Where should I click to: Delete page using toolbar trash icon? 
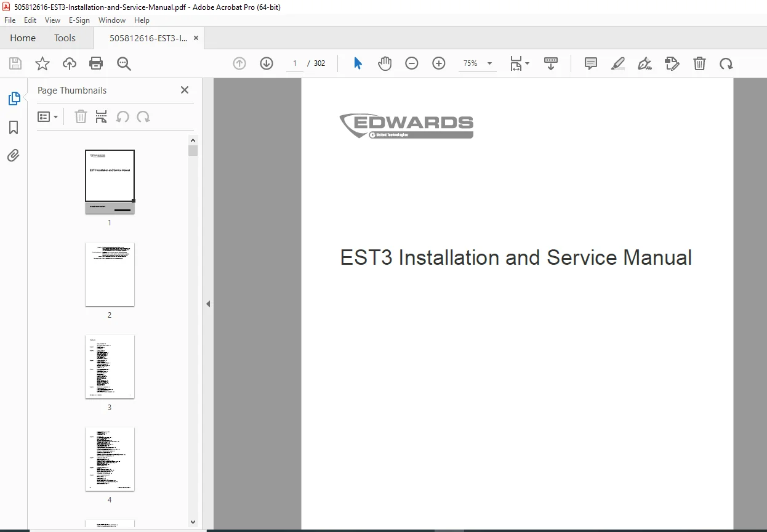click(x=699, y=63)
